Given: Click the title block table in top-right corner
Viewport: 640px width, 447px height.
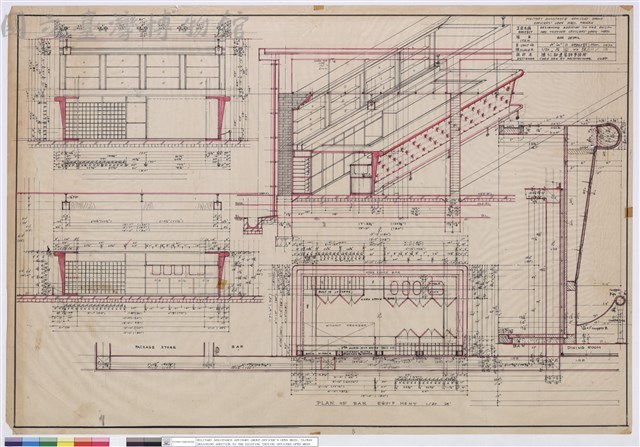Looking at the screenshot, I should click(x=564, y=39).
